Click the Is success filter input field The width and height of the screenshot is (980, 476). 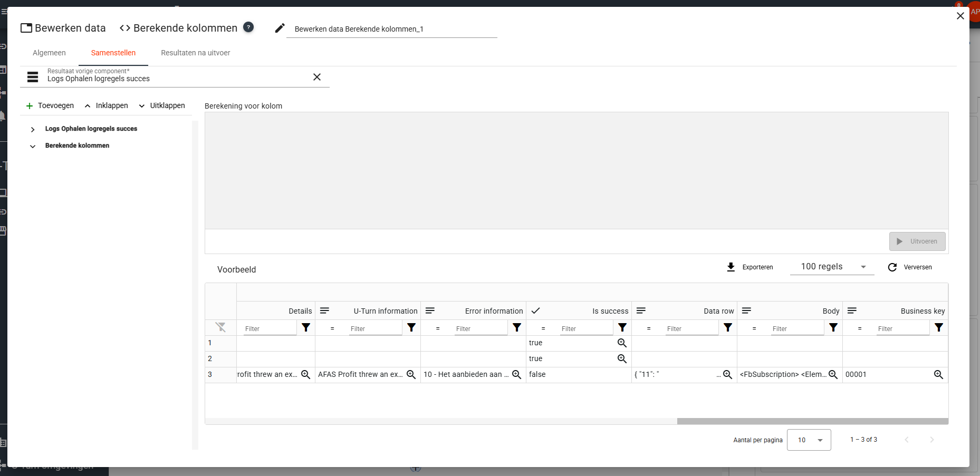[585, 328]
